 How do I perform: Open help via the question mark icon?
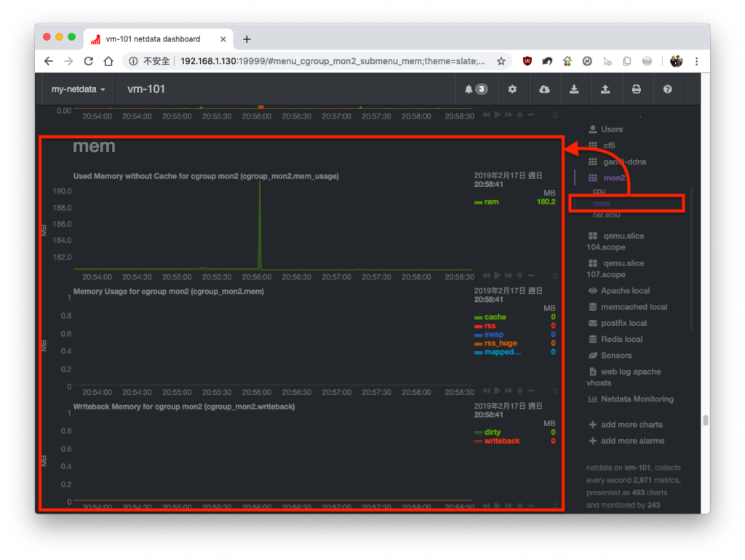coord(668,89)
